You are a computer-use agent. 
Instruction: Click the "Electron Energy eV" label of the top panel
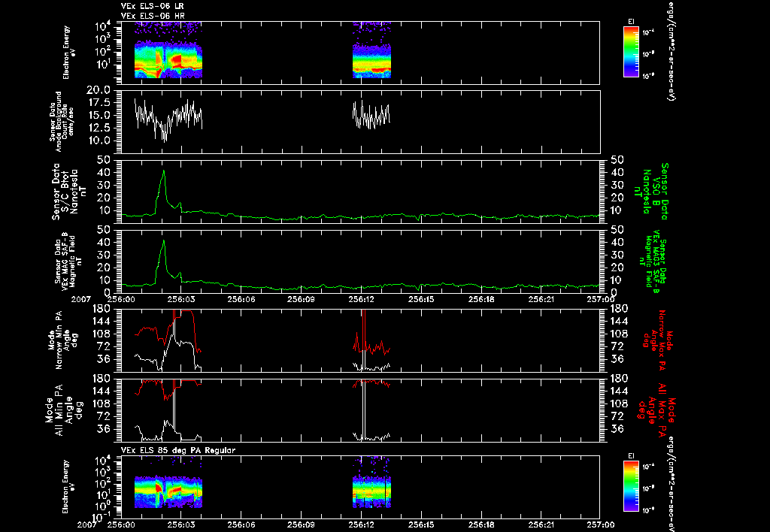(x=68, y=53)
